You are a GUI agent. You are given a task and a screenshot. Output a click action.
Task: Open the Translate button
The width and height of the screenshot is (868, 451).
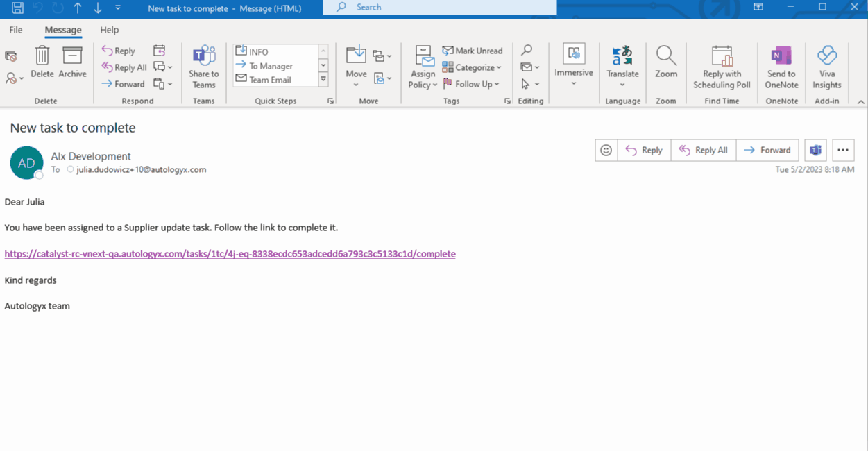pyautogui.click(x=622, y=67)
